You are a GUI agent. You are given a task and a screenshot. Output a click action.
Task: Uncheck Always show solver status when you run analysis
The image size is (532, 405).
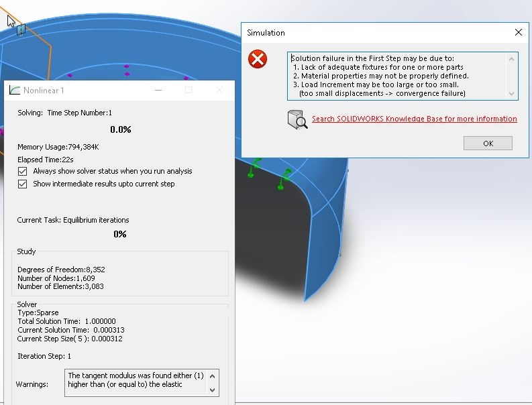tap(22, 171)
